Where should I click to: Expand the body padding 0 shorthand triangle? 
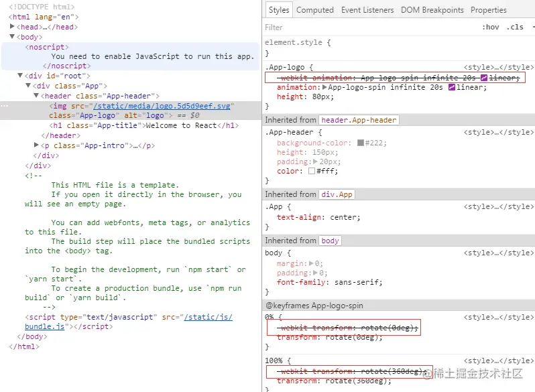[315, 273]
